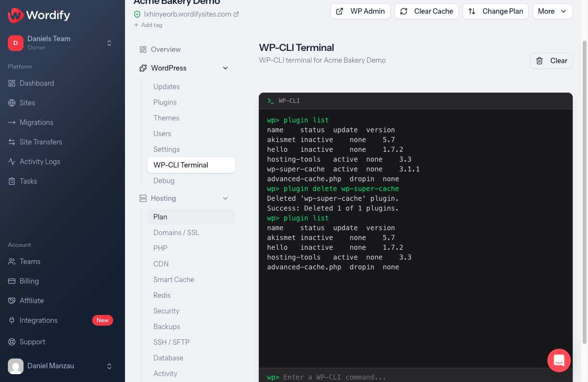Screen dimensions: 588x382
Task: Click the Change Plan button
Action: pos(495,11)
